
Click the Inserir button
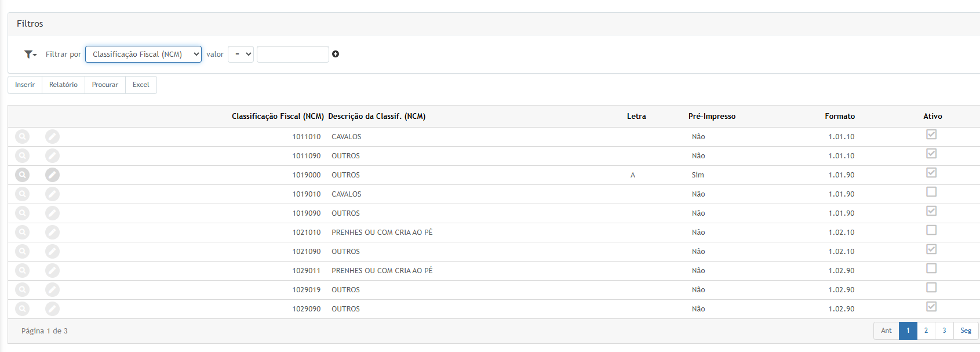pyautogui.click(x=25, y=85)
